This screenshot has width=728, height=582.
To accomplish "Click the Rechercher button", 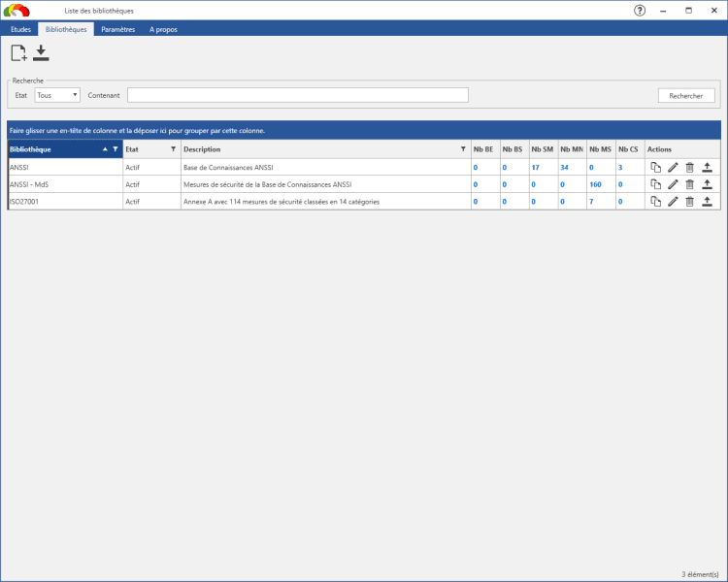I will tap(686, 96).
